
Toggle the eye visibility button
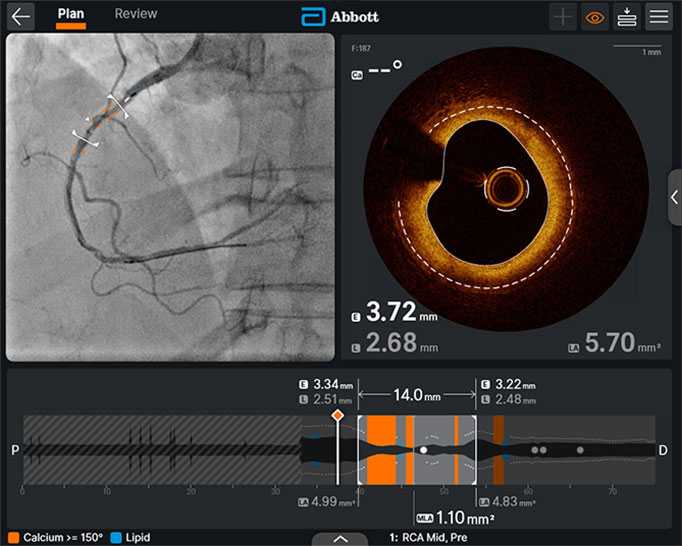[595, 17]
